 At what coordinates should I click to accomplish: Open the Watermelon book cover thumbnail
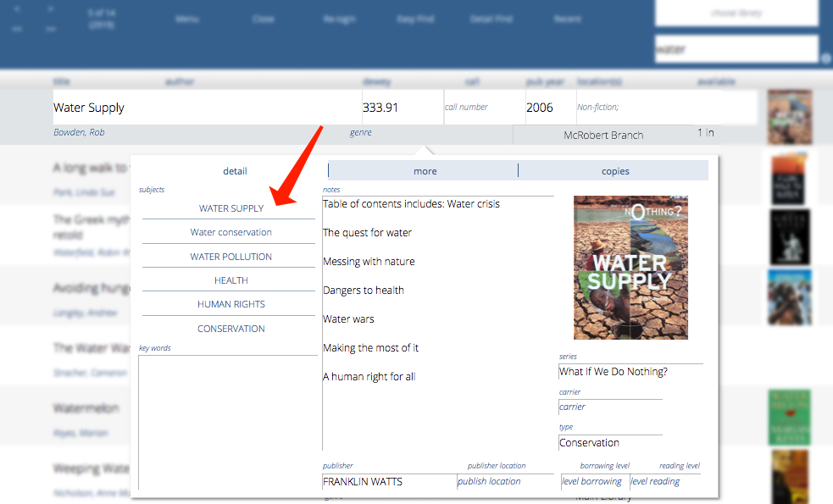(790, 418)
